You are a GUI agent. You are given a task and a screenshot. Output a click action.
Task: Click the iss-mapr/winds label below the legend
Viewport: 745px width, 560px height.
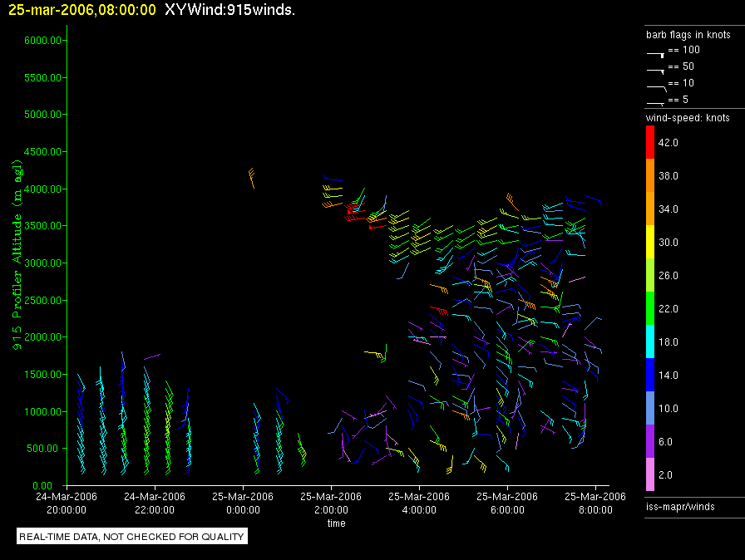point(680,506)
